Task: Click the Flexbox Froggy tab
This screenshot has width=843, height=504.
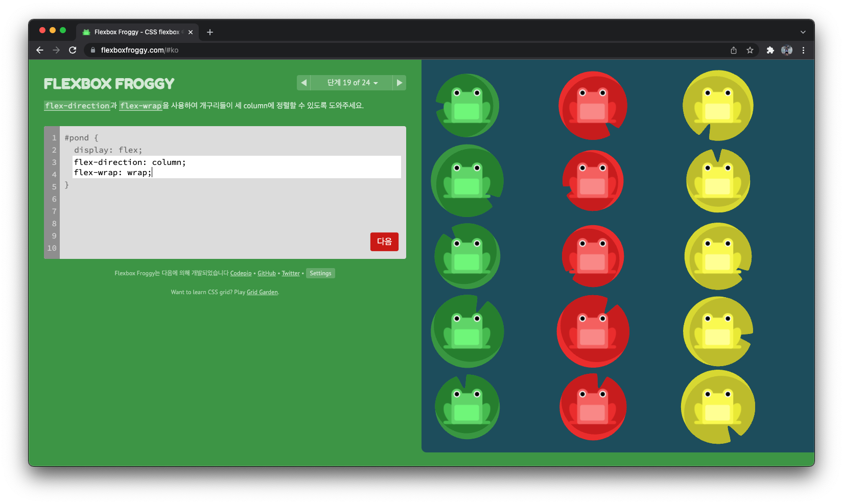Action: coord(138,32)
